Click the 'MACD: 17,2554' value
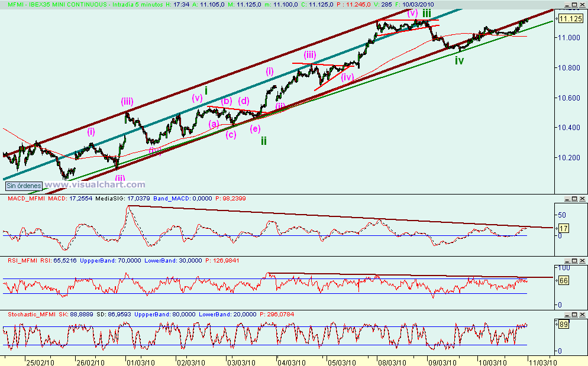 pyautogui.click(x=70, y=199)
